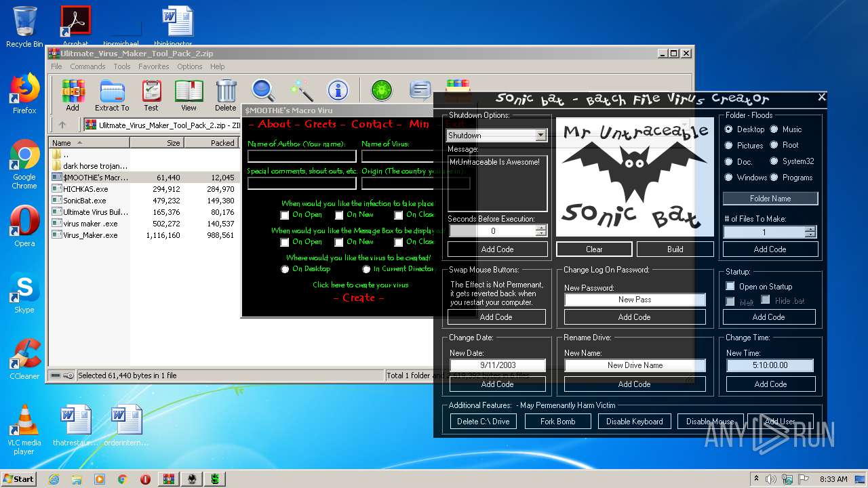Click the Comment speech bubble icon
The height and width of the screenshot is (488, 868).
click(420, 90)
